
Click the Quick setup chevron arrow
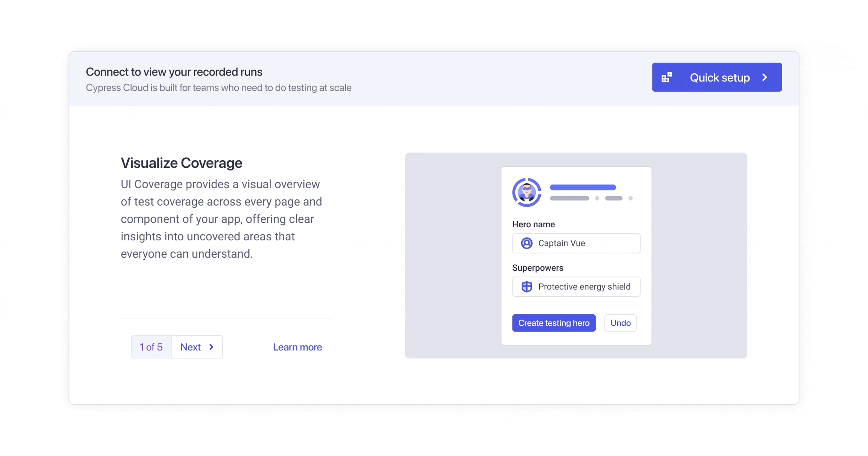[765, 77]
